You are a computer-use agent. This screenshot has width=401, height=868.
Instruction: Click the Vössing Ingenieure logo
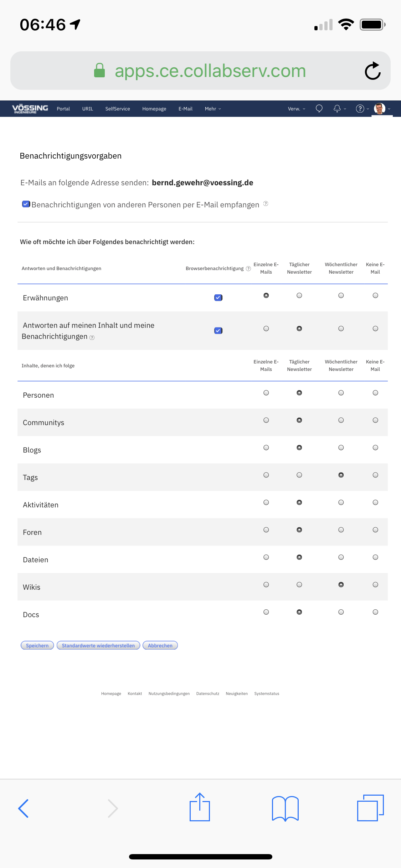coord(30,109)
